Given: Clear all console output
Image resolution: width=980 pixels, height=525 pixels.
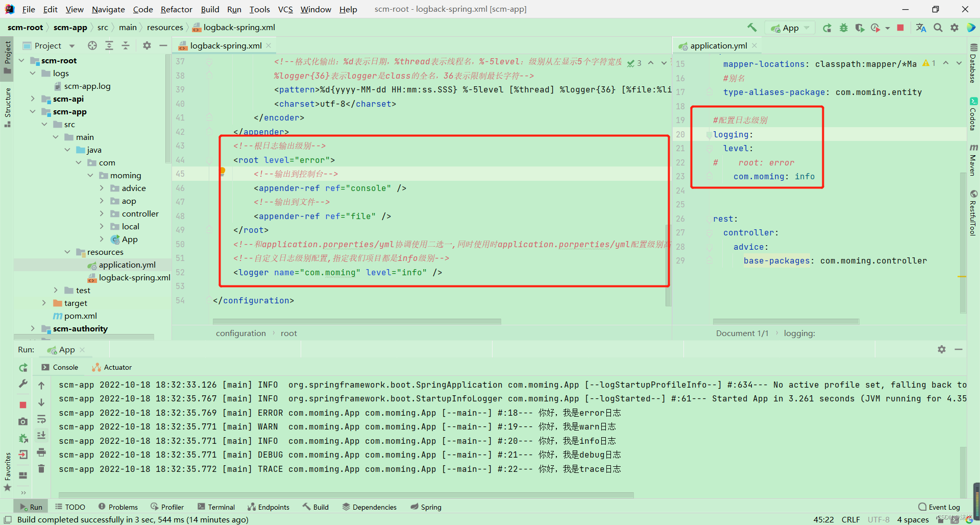Looking at the screenshot, I should [x=41, y=468].
